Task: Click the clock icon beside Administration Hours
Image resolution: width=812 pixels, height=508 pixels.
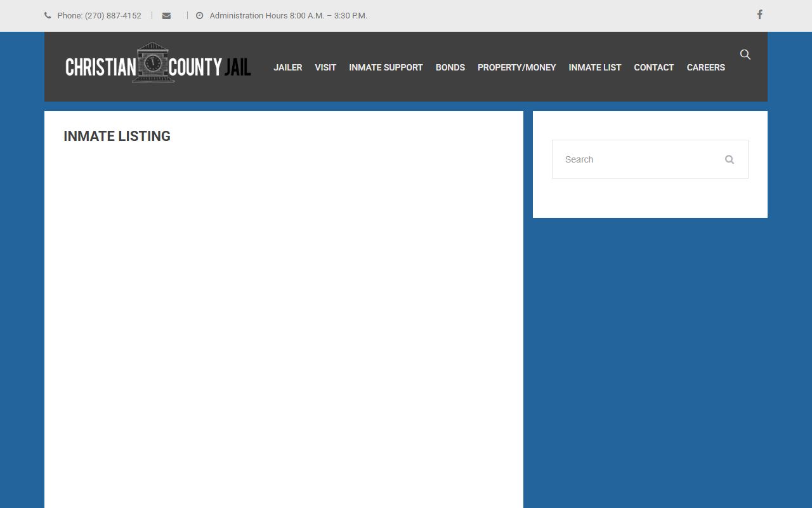Action: pos(200,16)
